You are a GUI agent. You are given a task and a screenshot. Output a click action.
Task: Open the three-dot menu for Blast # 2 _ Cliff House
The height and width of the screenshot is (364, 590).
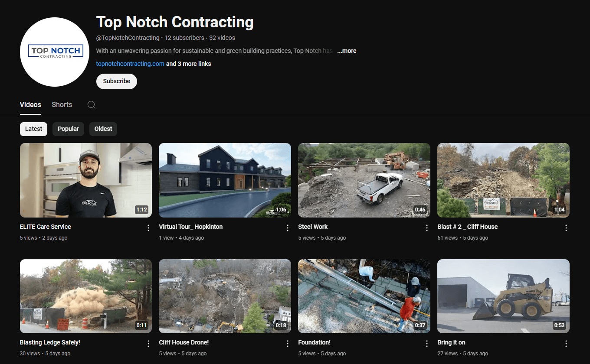click(x=566, y=228)
